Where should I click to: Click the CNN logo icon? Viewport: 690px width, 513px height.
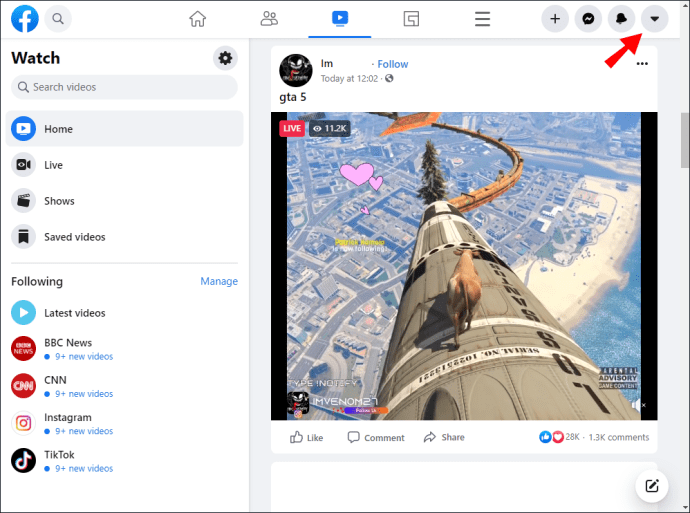[x=23, y=386]
